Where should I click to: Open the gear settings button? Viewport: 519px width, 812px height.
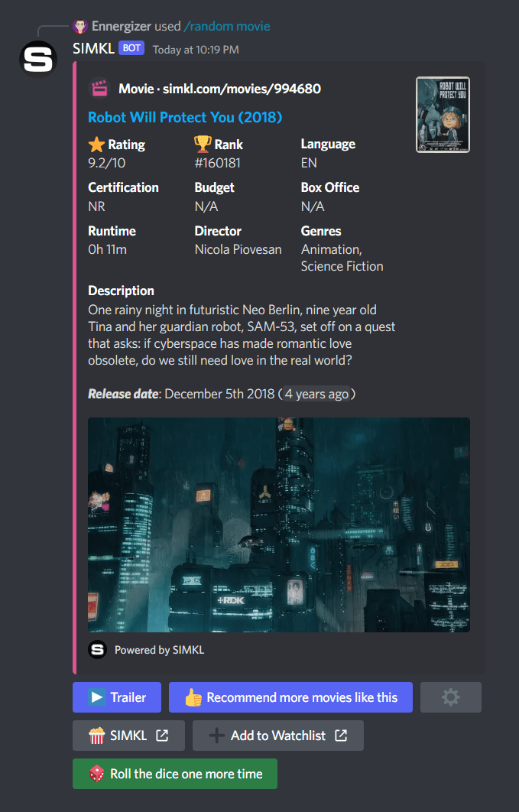(451, 697)
